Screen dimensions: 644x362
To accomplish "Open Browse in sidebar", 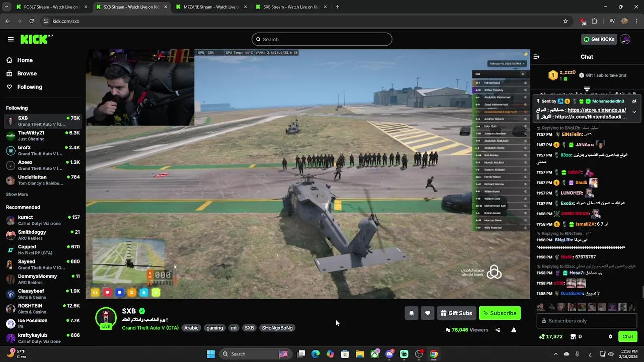I will point(27,73).
